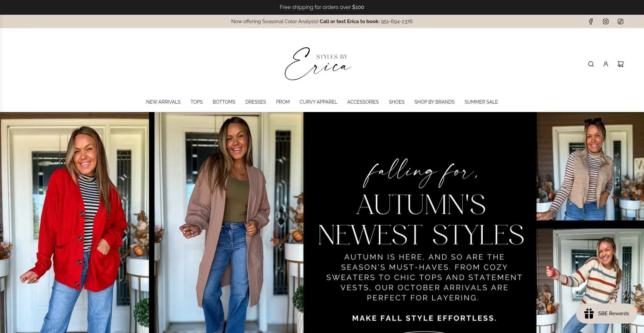Go to Dresses category
Viewport: 644px width, 333px height.
click(x=256, y=102)
